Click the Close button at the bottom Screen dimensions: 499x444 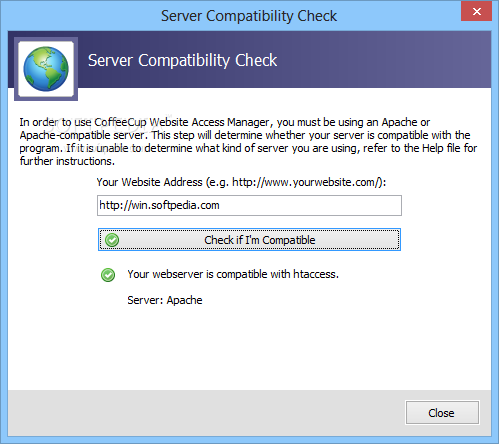click(x=442, y=413)
